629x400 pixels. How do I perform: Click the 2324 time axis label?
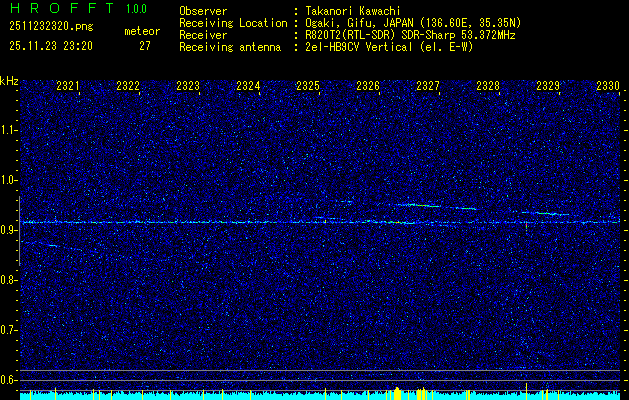pos(248,86)
